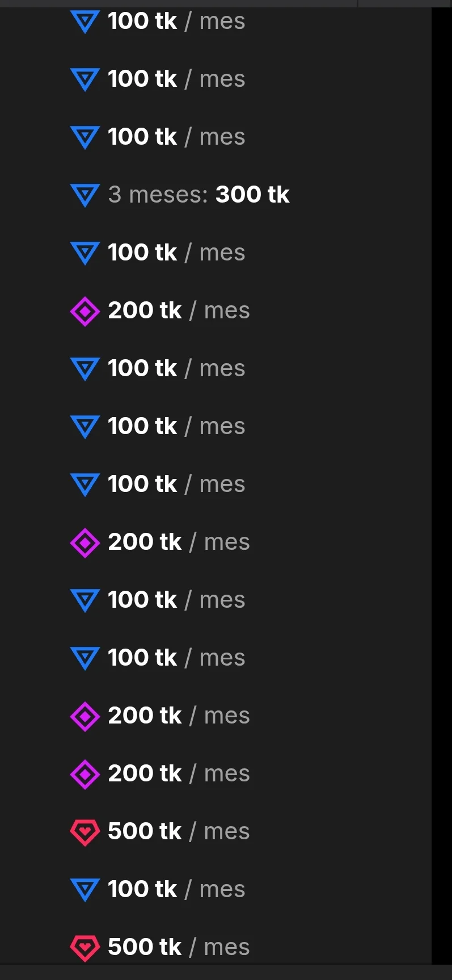Select "100 tk / mes" directly below second 200 tk
452x980 pixels.
[x=176, y=600]
